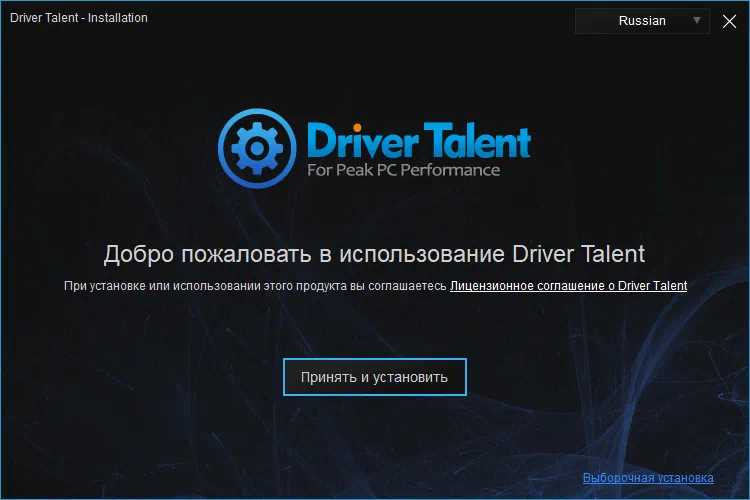
Task: Click the 'Принять и установить' button
Action: (x=375, y=377)
